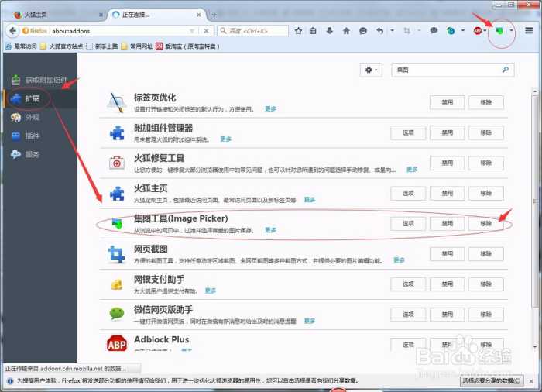Click the 标签页优化 extension icon
The height and width of the screenshot is (392, 542).
[116, 102]
